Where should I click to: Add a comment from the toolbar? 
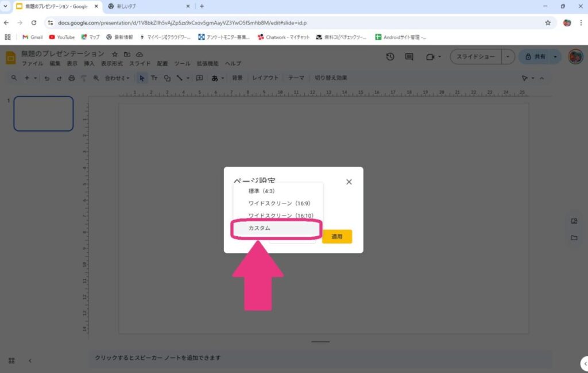(199, 78)
